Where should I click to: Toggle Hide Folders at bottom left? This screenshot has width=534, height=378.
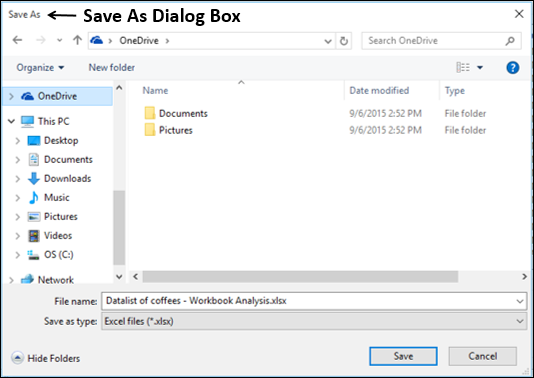coord(46,358)
